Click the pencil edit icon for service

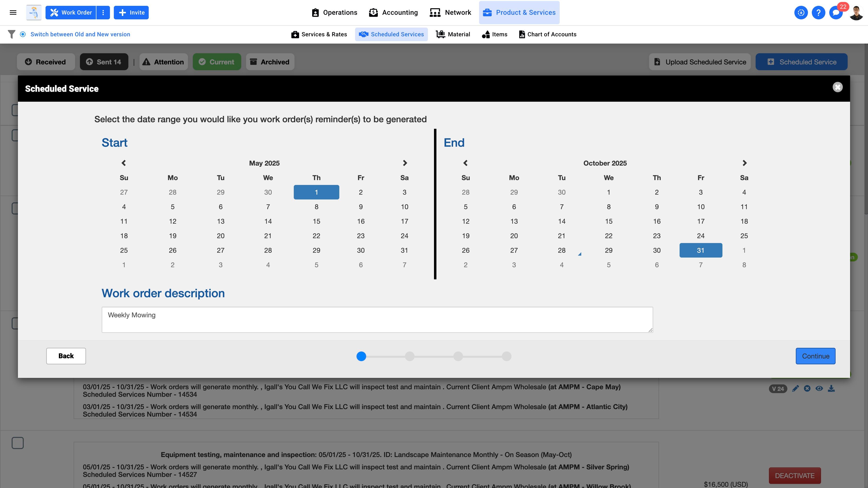point(795,389)
